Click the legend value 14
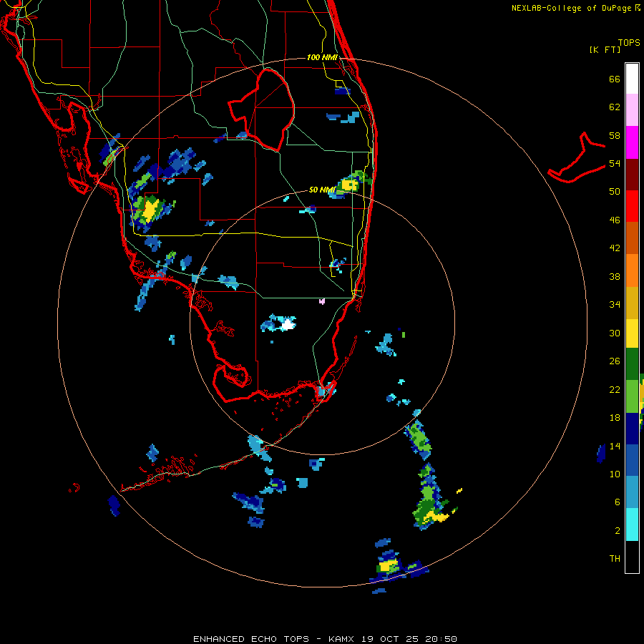 click(615, 446)
